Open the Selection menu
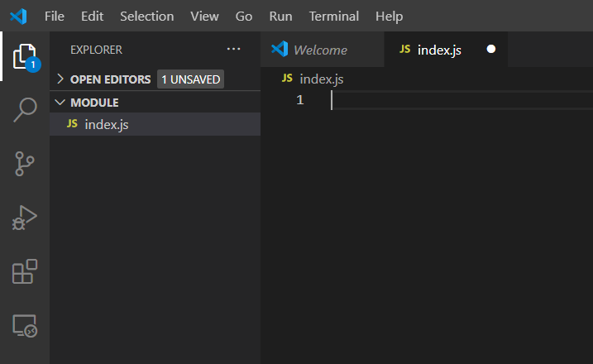Viewport: 593px width, 364px height. pyautogui.click(x=146, y=17)
